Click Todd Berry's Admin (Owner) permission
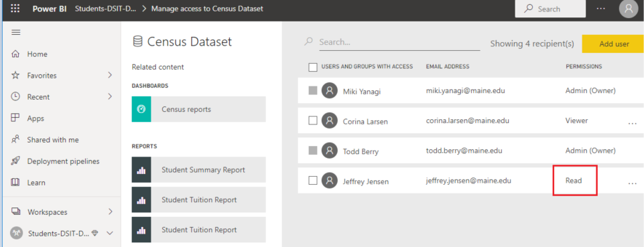The width and height of the screenshot is (644, 247). pos(590,151)
